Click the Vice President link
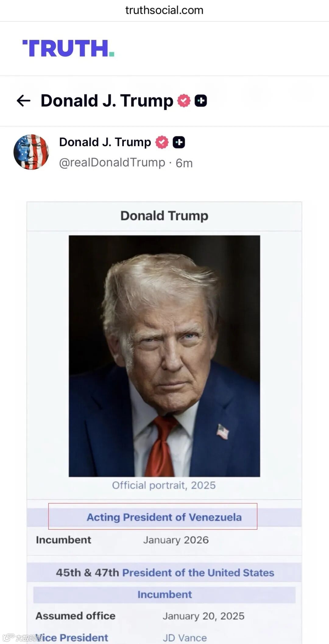 pyautogui.click(x=72, y=638)
